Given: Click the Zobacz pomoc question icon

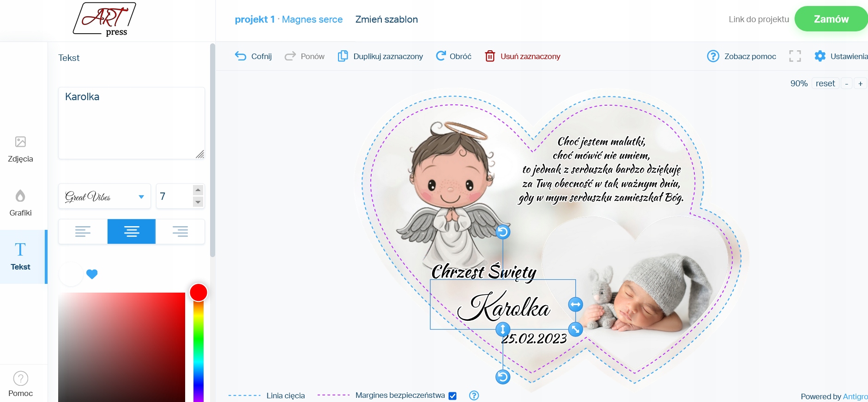Looking at the screenshot, I should click(x=713, y=56).
